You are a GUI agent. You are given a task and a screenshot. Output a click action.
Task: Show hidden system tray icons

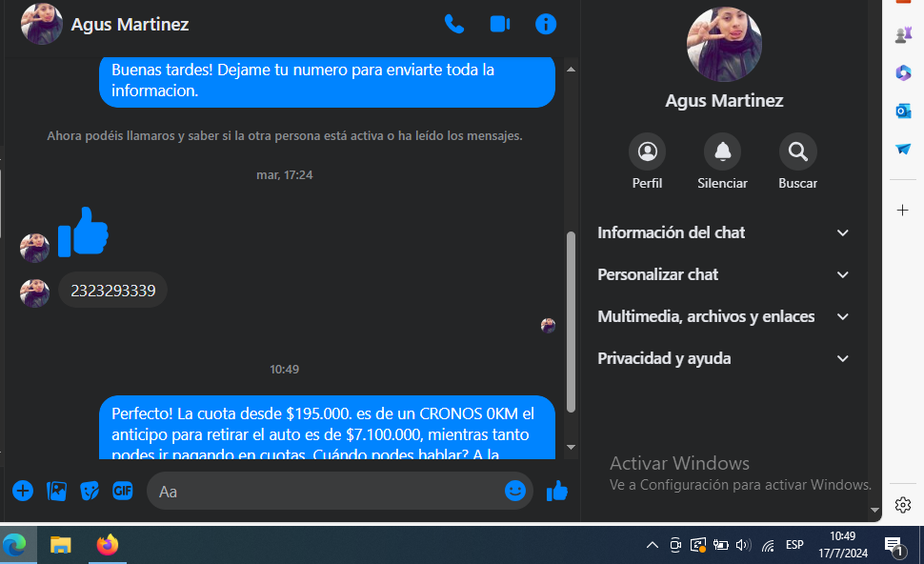(x=653, y=545)
